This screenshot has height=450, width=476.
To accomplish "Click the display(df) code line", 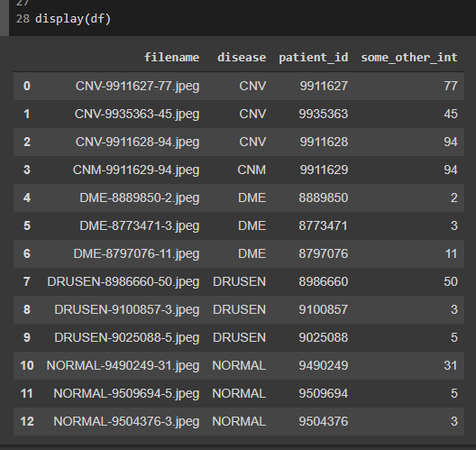I will click(x=73, y=19).
